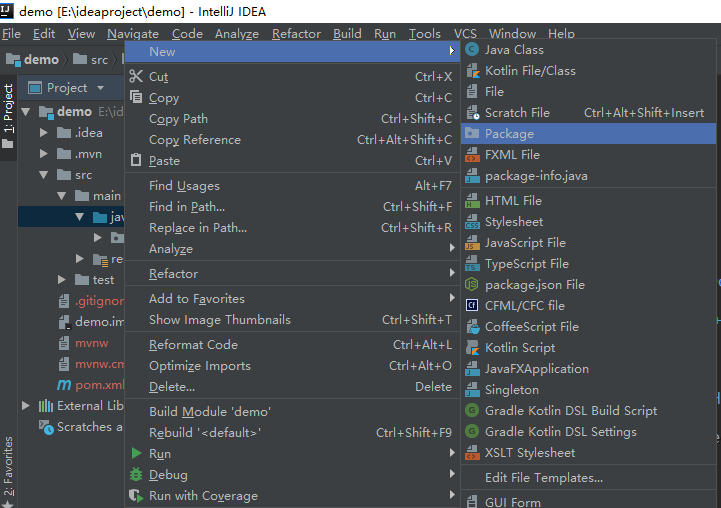The height and width of the screenshot is (508, 721).
Task: Choose Build Module 'demo'
Action: pyautogui.click(x=292, y=411)
